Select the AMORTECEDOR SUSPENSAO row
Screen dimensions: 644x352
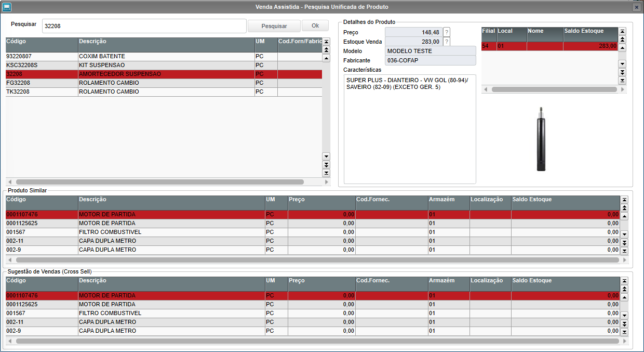click(x=164, y=74)
